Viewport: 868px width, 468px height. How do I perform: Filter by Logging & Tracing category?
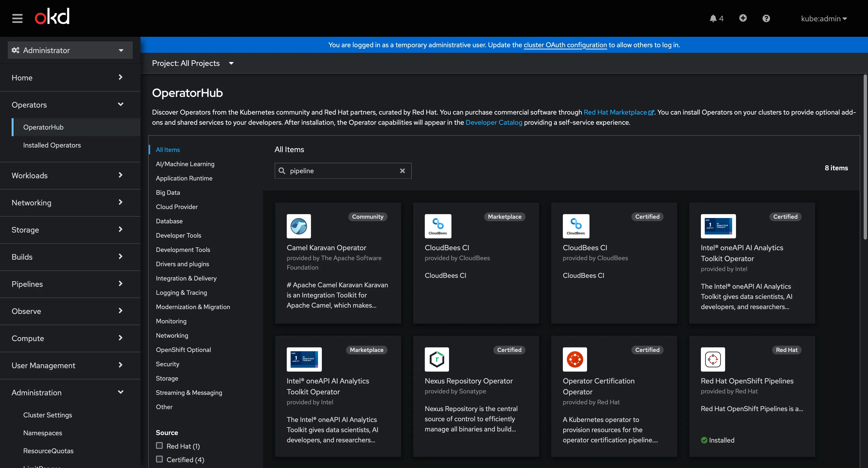click(181, 292)
